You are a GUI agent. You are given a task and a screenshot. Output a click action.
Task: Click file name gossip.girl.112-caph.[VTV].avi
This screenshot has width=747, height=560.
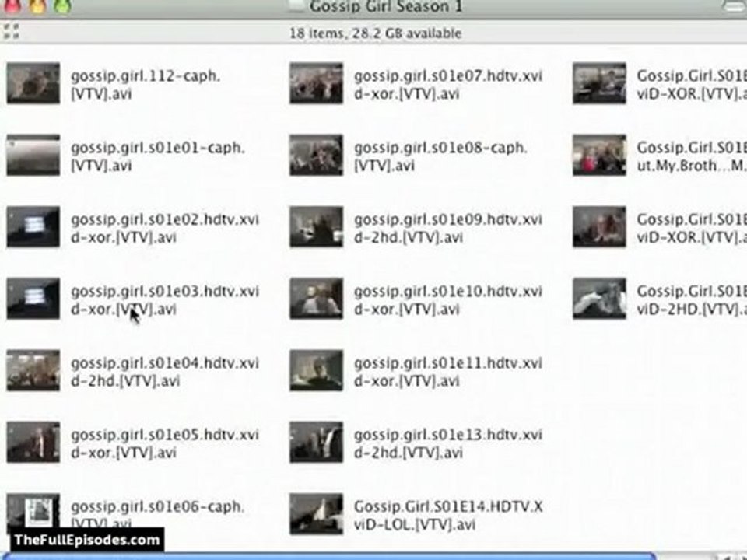pos(146,85)
